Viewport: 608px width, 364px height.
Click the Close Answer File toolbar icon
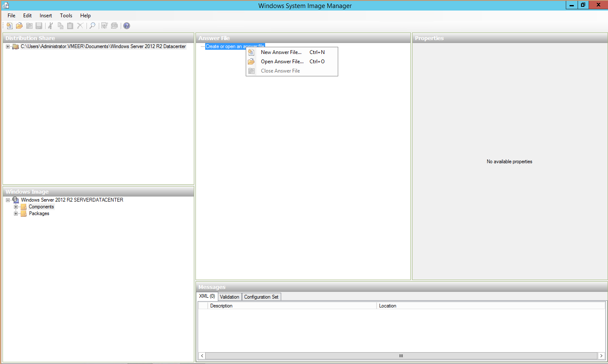pos(29,26)
